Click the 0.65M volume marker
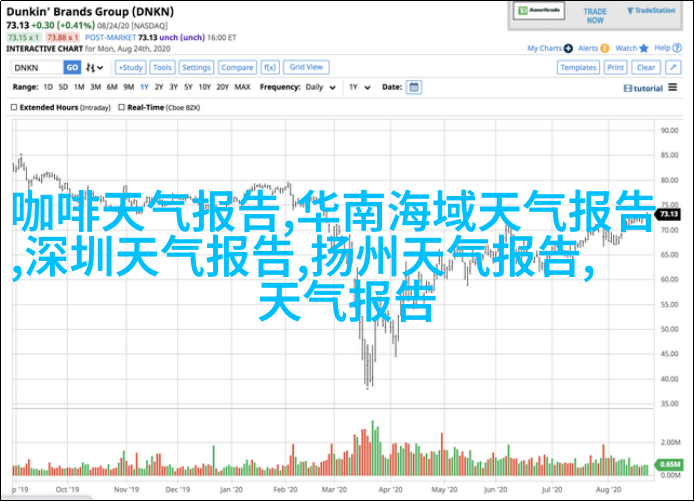 669,464
